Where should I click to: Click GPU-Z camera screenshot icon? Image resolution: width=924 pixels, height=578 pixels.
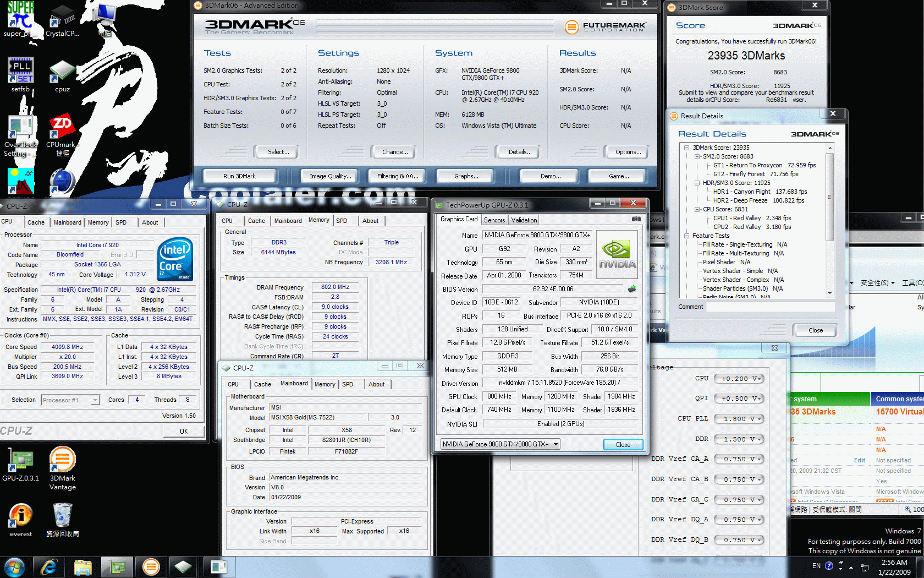pyautogui.click(x=636, y=219)
